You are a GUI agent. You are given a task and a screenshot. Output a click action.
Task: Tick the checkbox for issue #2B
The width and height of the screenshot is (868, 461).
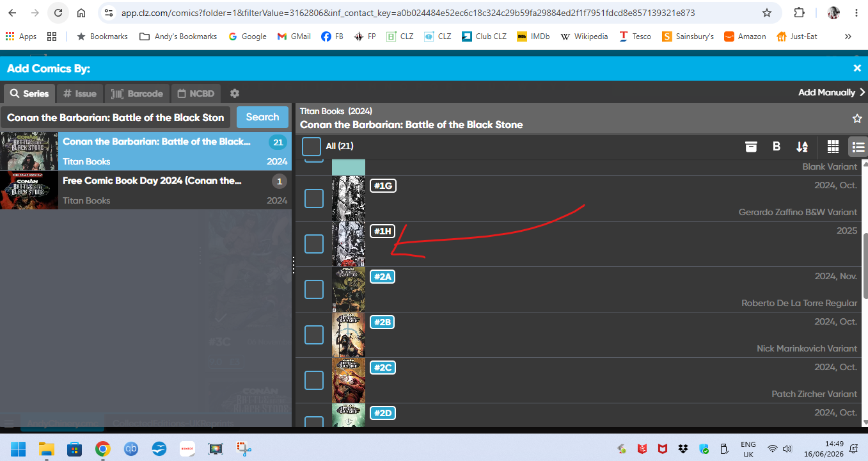point(314,335)
